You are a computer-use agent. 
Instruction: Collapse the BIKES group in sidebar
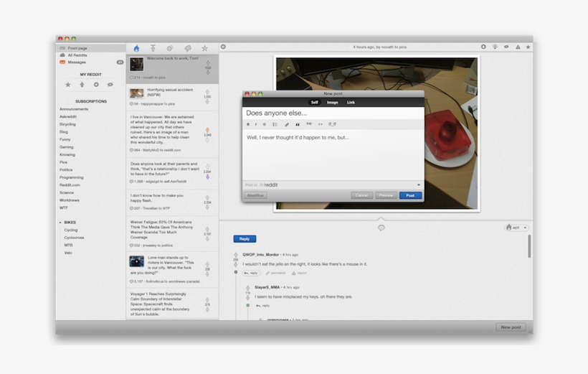click(x=60, y=223)
